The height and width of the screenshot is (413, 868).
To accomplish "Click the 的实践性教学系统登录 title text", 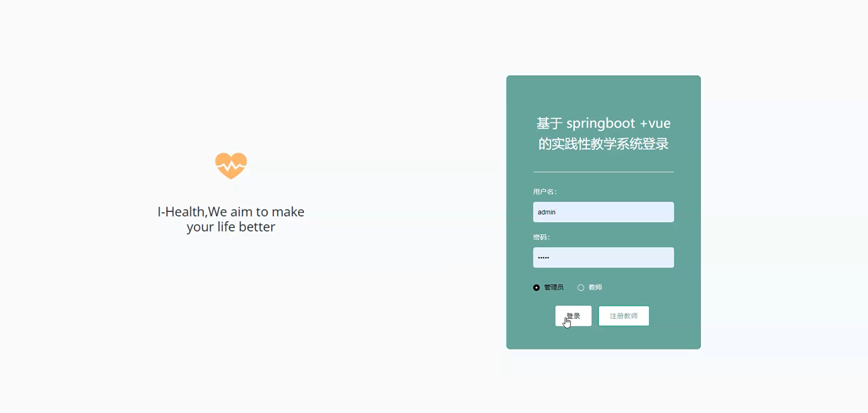I will tap(603, 144).
